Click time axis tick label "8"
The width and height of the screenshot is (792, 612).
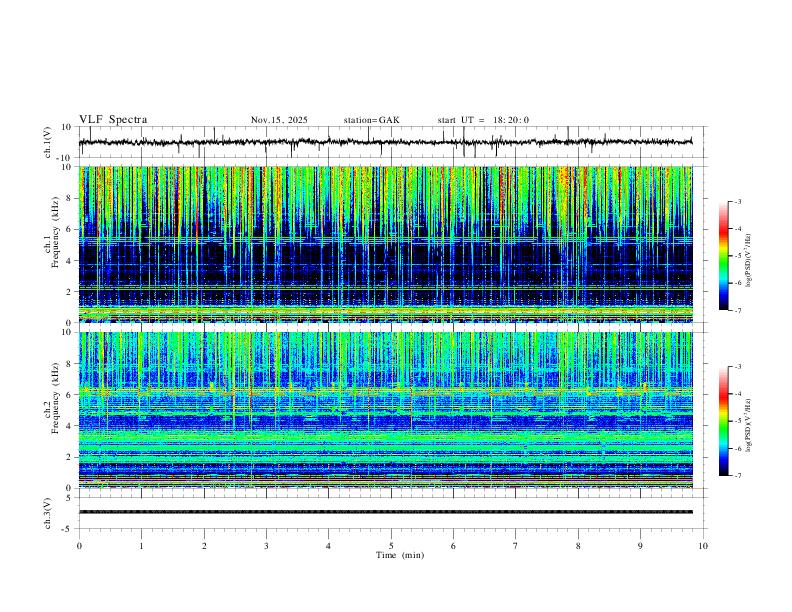(578, 546)
